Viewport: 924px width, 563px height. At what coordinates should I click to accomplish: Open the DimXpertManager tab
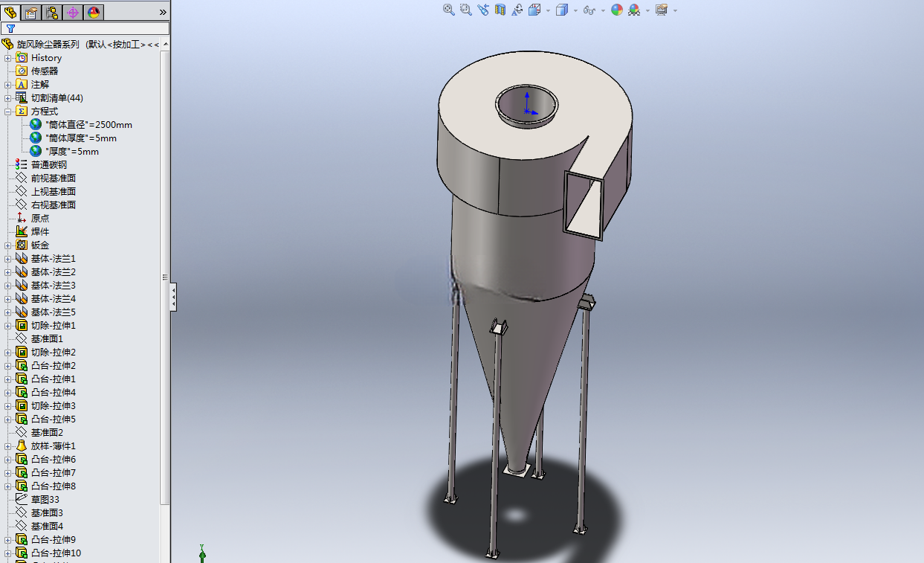point(73,12)
